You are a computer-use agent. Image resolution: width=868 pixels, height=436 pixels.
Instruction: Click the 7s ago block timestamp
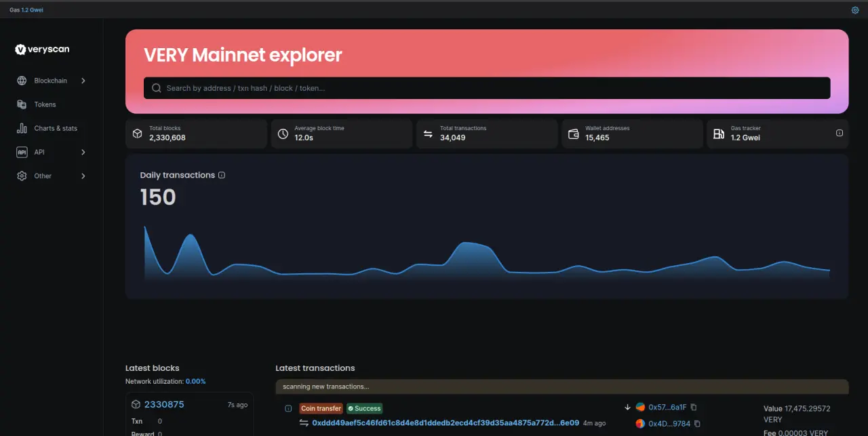(237, 405)
